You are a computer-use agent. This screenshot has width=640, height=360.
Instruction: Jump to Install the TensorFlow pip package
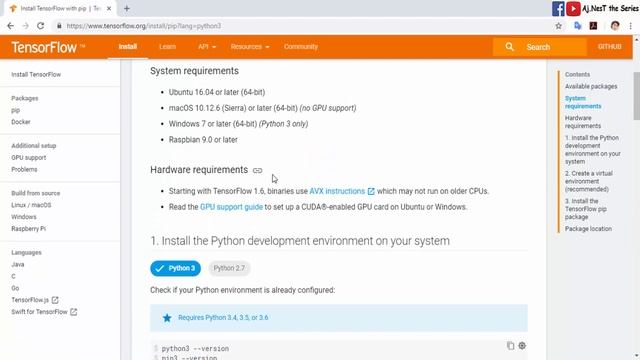pos(586,209)
